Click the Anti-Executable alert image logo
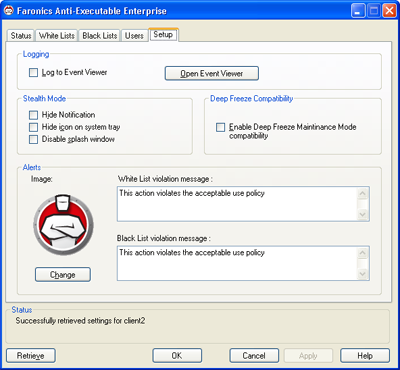Viewport: 400px width, 370px height. click(63, 225)
